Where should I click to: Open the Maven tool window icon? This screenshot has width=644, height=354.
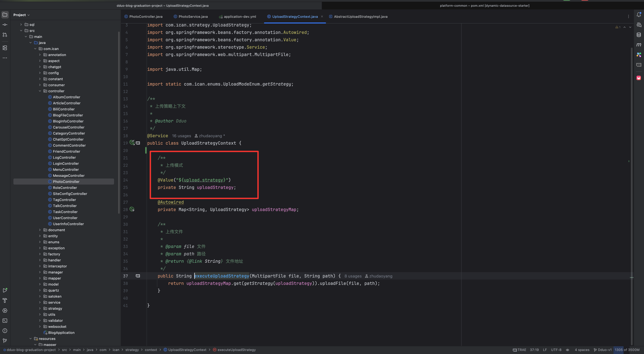point(638,45)
